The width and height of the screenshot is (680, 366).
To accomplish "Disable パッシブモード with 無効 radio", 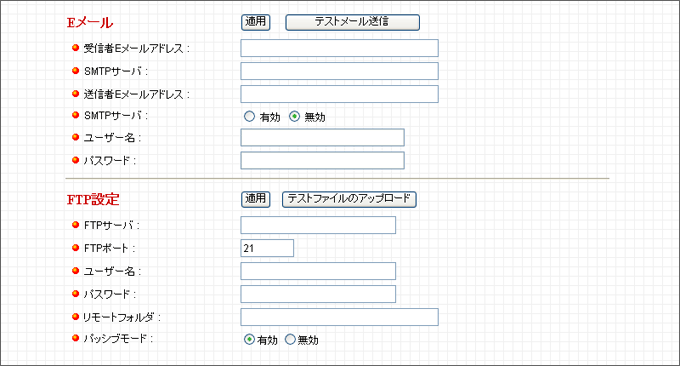I will 290,340.
